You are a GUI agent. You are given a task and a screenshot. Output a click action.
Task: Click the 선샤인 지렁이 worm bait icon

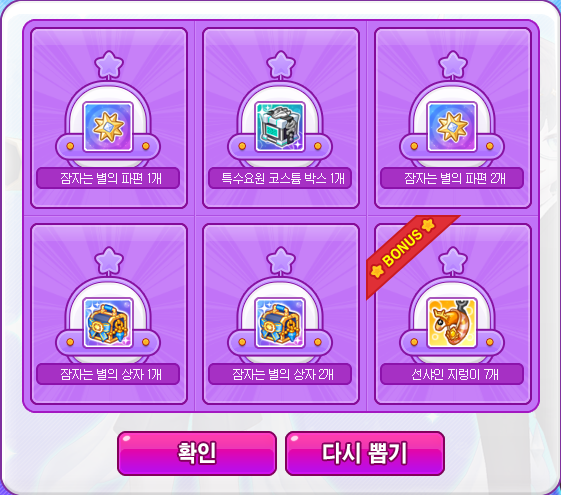coord(452,323)
